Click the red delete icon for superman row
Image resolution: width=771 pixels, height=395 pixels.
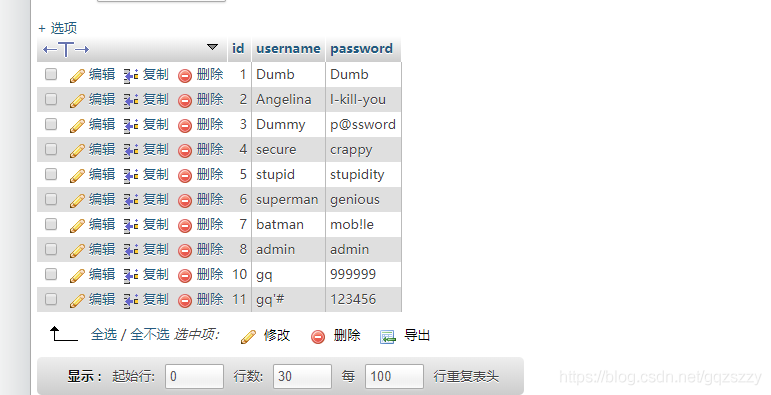click(185, 201)
